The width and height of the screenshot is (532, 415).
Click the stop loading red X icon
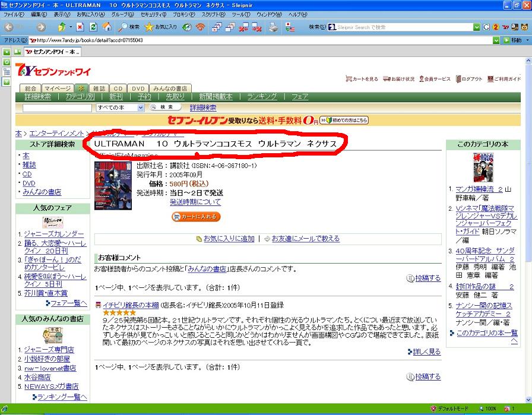(x=80, y=27)
